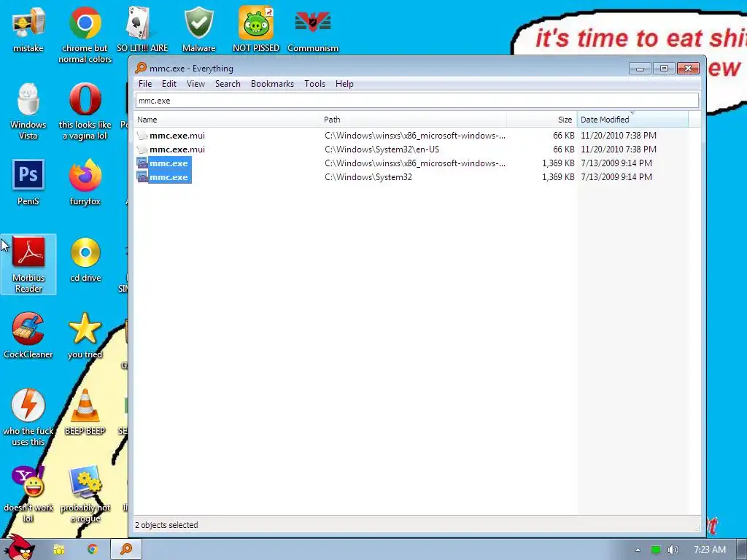The height and width of the screenshot is (560, 747).
Task: Open the red Opera 'O' desktop icon
Action: pos(85,111)
